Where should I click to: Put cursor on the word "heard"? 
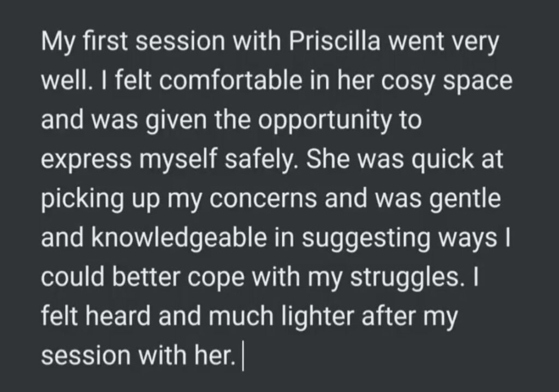pyautogui.click(x=118, y=316)
